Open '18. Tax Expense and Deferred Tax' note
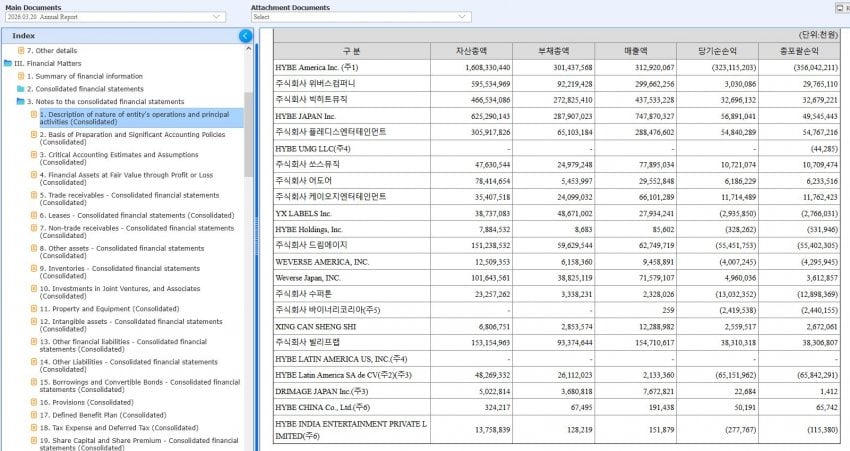 [119, 428]
